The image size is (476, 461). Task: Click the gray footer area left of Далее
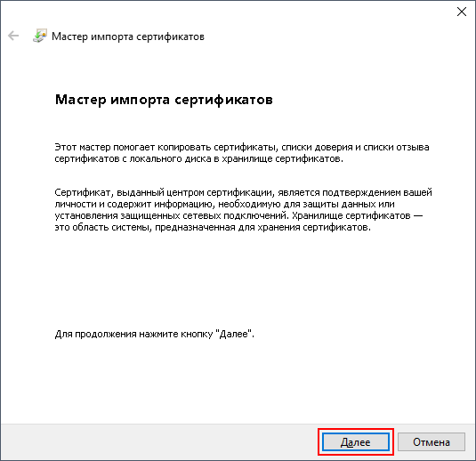(157, 442)
